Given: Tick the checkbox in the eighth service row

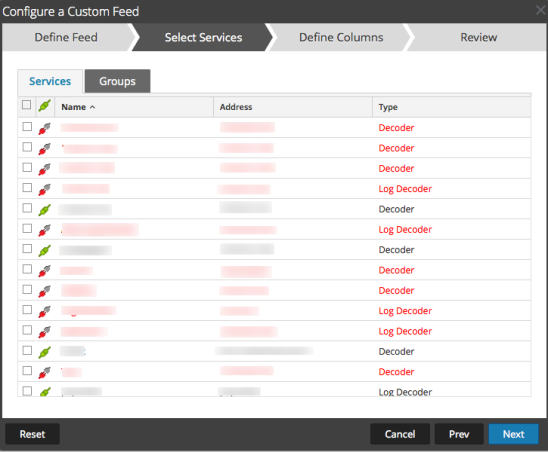Looking at the screenshot, I should pyautogui.click(x=27, y=269).
